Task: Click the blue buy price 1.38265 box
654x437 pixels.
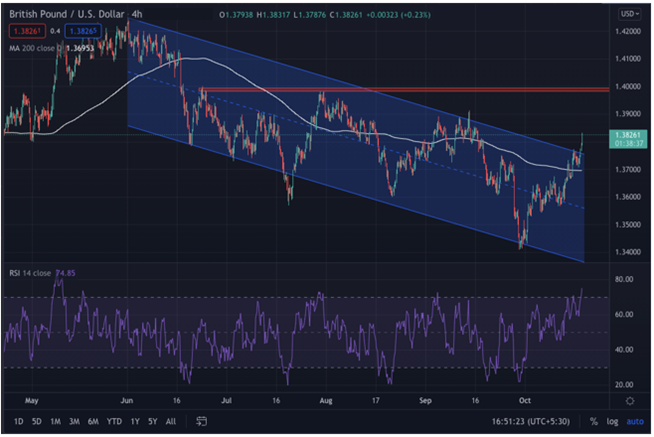Action: (x=83, y=31)
